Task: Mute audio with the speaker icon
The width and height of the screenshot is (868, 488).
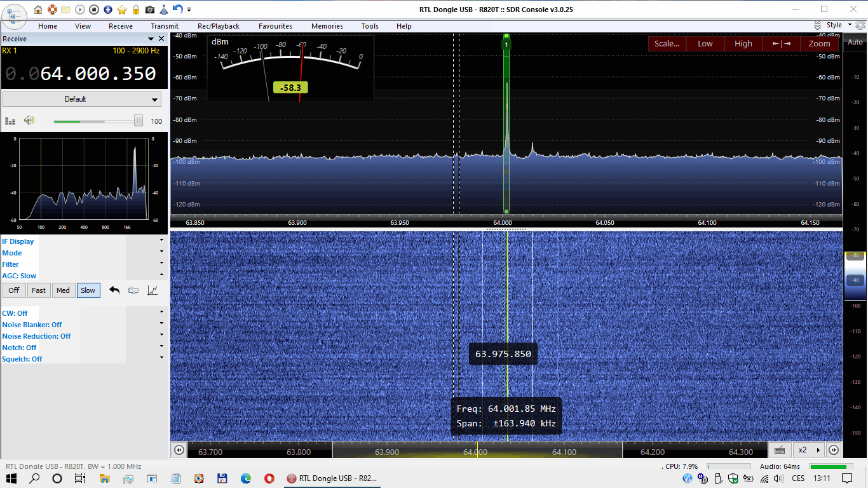Action: [x=29, y=121]
